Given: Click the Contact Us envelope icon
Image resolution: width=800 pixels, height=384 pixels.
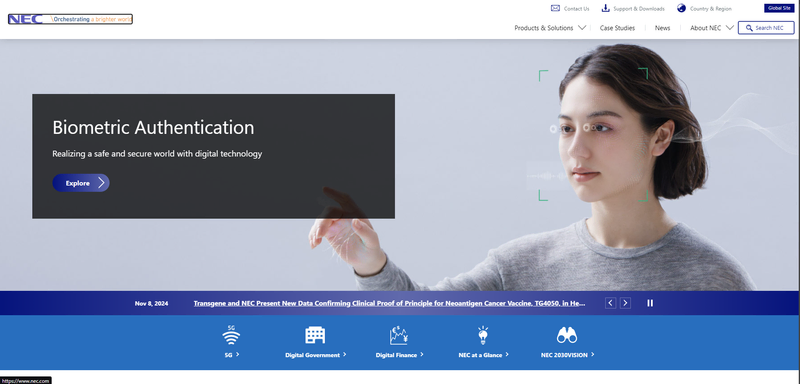Looking at the screenshot, I should coord(555,8).
